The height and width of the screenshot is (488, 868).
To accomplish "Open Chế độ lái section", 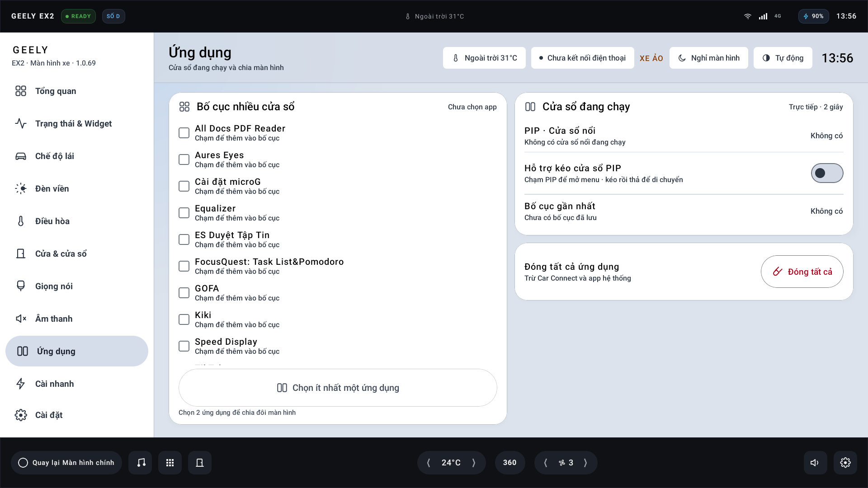I will coord(77,156).
